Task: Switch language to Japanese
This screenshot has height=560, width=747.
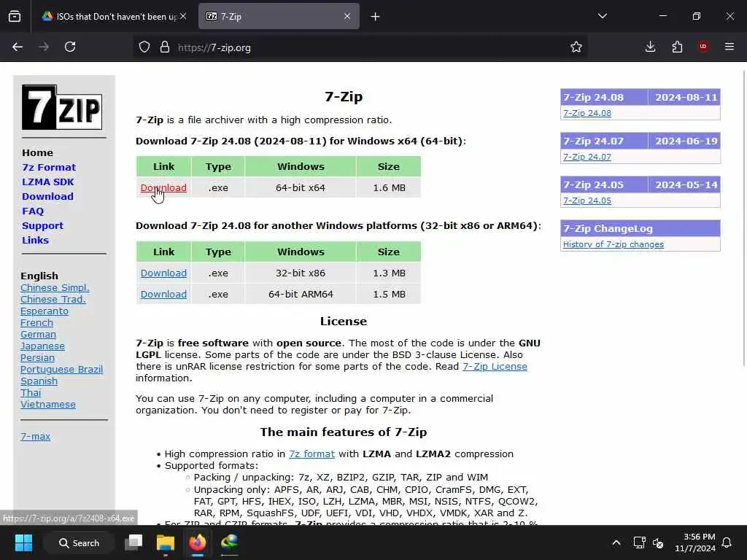Action: pyautogui.click(x=42, y=346)
